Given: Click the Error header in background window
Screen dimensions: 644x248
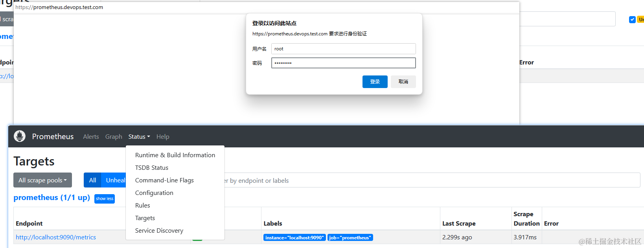Looking at the screenshot, I should click(526, 62).
